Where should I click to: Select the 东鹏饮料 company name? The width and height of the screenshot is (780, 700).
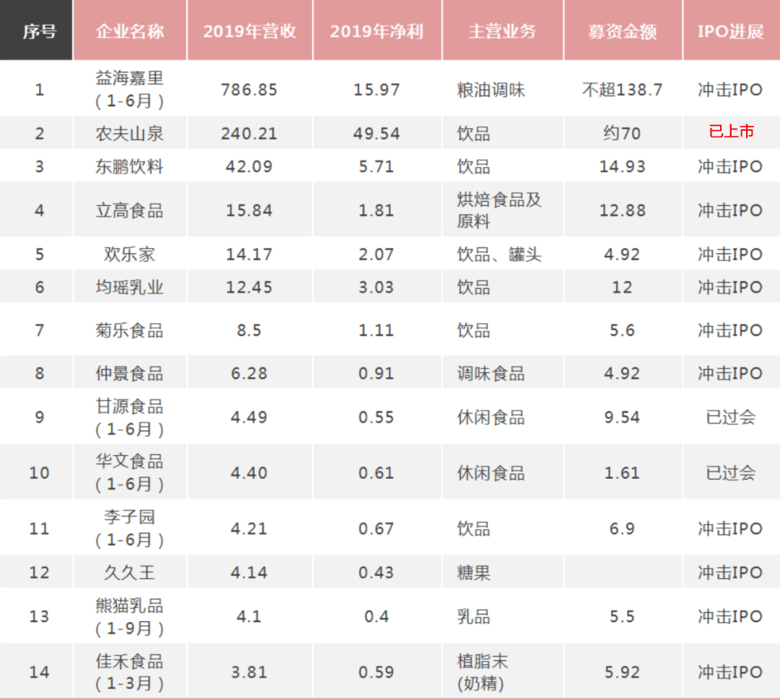click(x=129, y=166)
